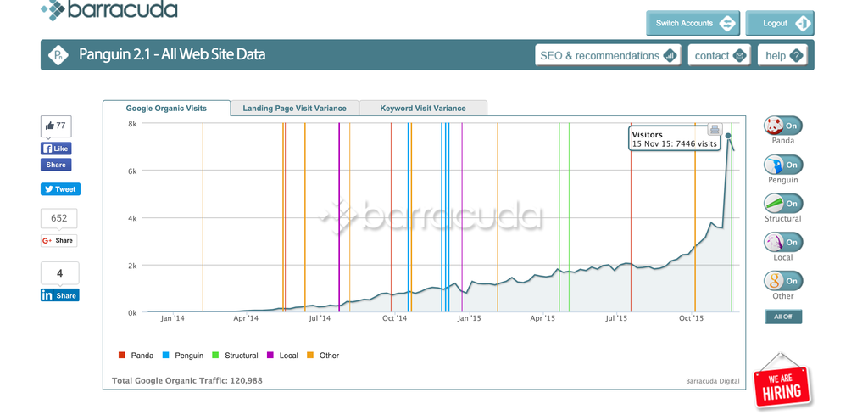This screenshot has height=415, width=868.
Task: Click the orange Other legend swatch
Action: 310,355
